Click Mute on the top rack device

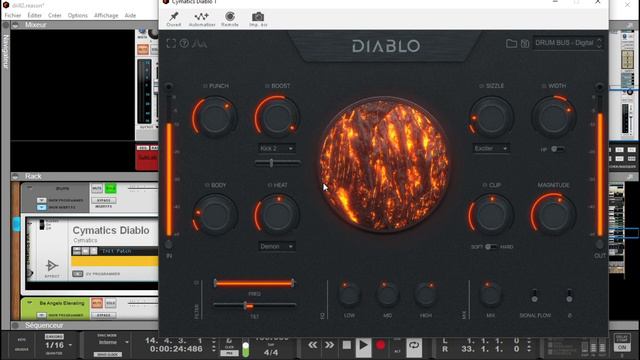pos(97,188)
